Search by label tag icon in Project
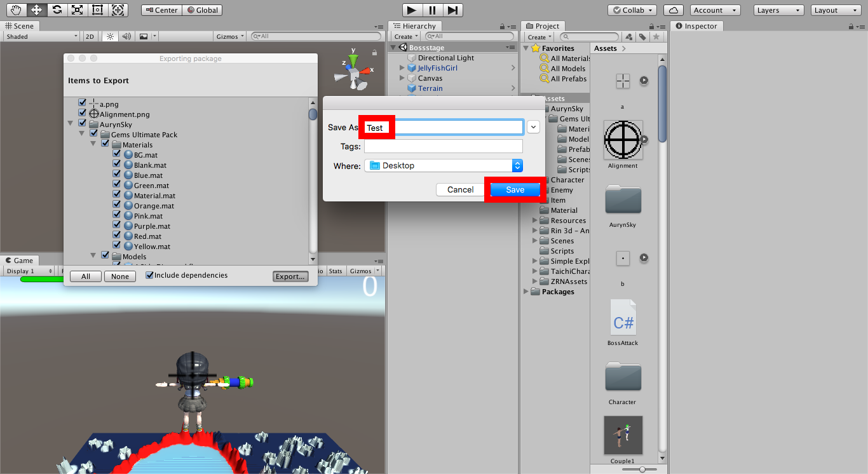Screen dimensions: 868x474 point(642,37)
